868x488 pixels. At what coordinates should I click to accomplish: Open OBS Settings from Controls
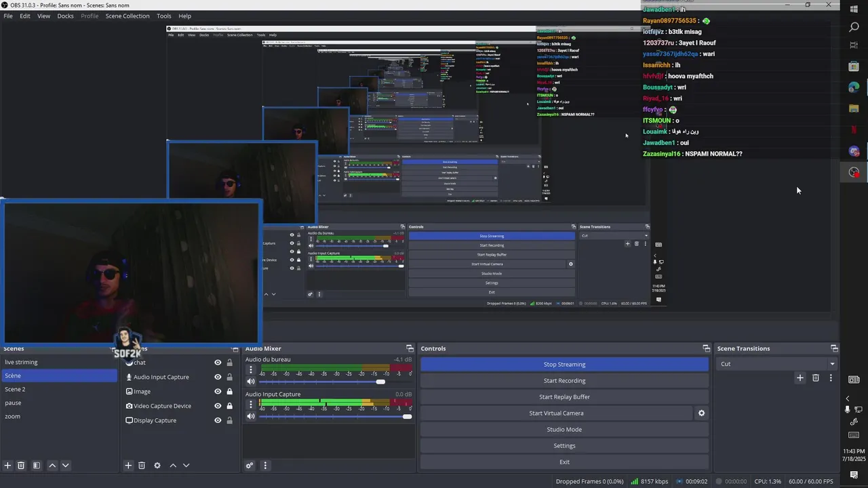tap(564, 446)
